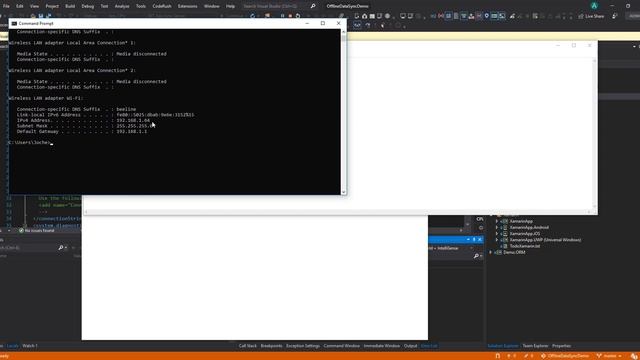Open the CodeRush menu
Viewport: 640px width, 360px height.
click(162, 6)
